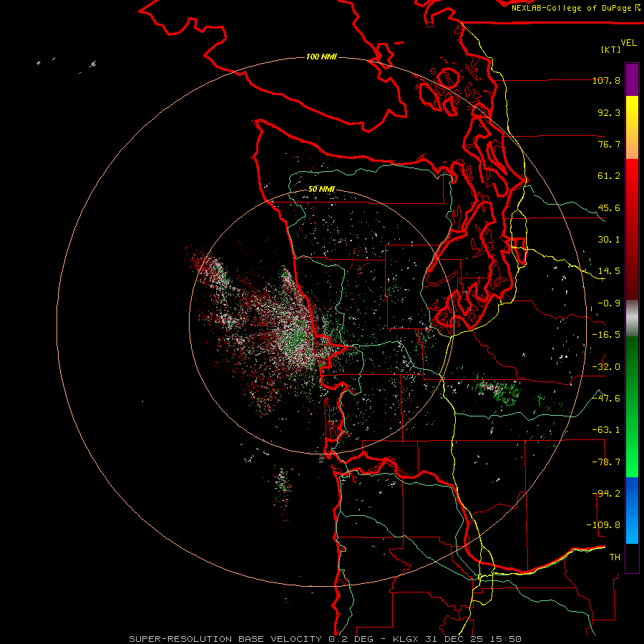Click the -47.6 scale value
Viewport: 644px width, 644px height.
606,399
